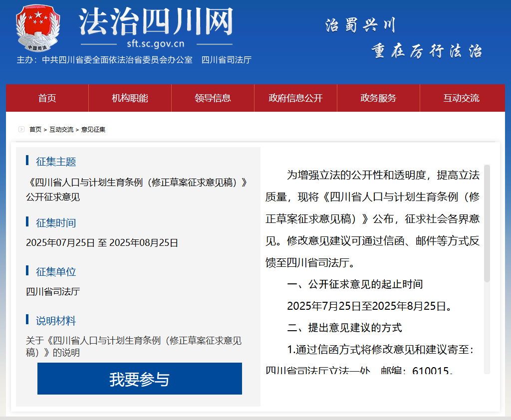Open the 机构职能 navigation menu
Image resolution: width=511 pixels, height=420 pixels.
(130, 98)
